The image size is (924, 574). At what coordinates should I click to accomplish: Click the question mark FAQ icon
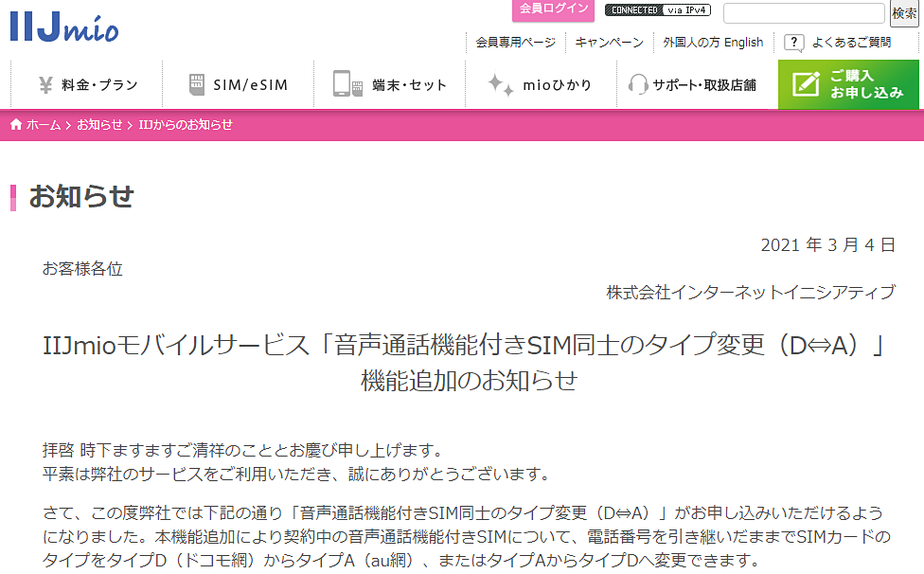coord(794,43)
